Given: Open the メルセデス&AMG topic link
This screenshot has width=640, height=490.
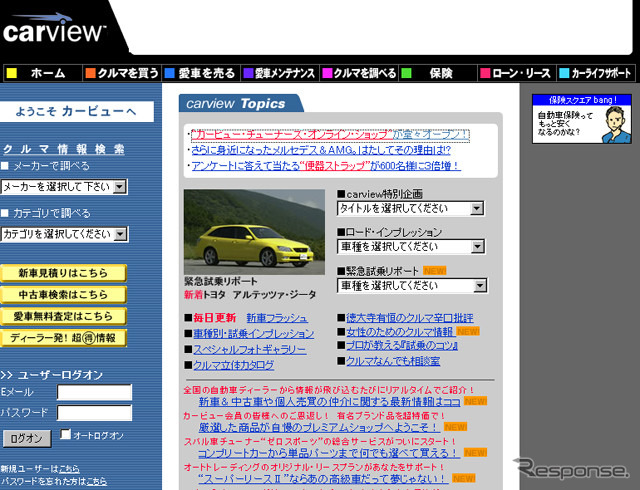Looking at the screenshot, I should tap(321, 150).
